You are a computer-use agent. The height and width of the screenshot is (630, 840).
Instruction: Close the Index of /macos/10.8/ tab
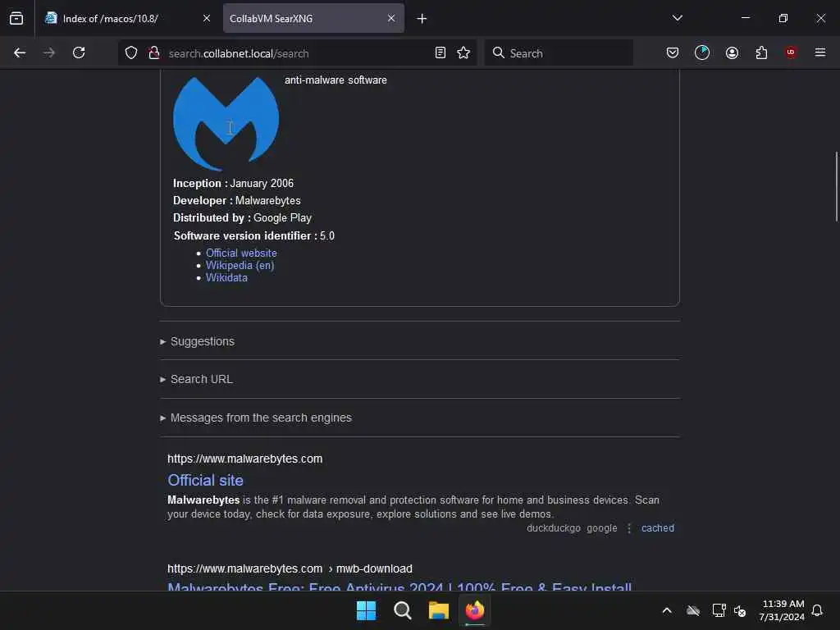207,18
